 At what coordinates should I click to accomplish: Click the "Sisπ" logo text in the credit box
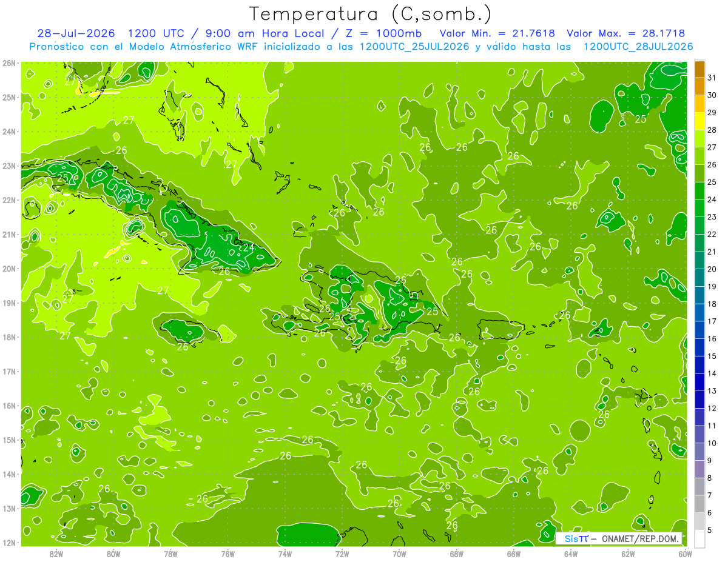point(576,538)
